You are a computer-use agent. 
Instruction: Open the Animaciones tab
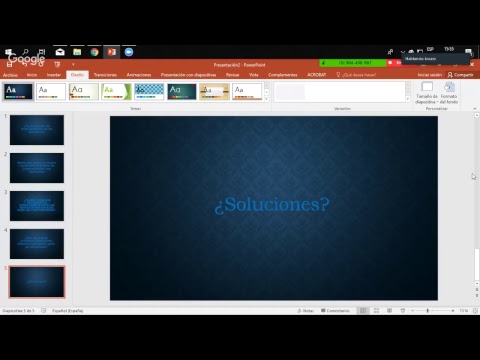[x=139, y=75]
